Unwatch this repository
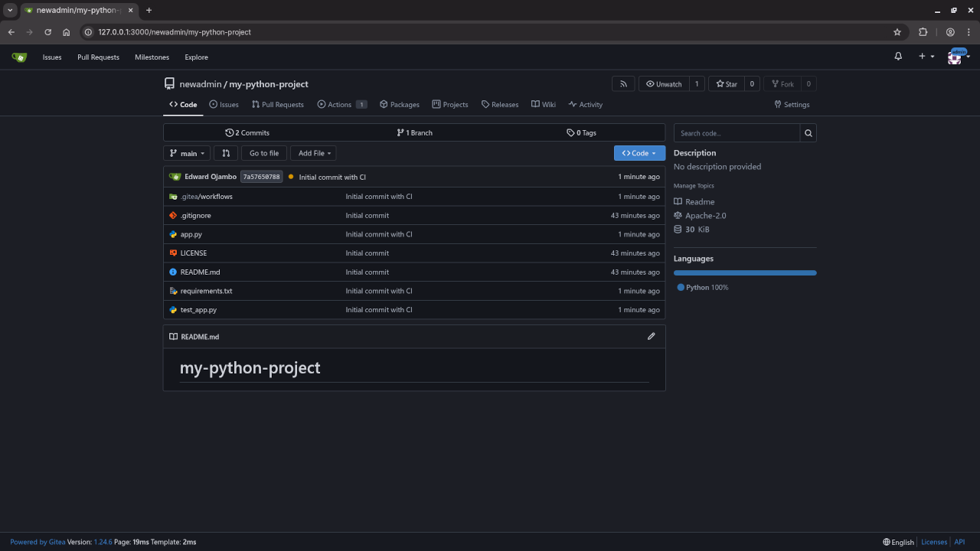980x551 pixels. tap(664, 84)
